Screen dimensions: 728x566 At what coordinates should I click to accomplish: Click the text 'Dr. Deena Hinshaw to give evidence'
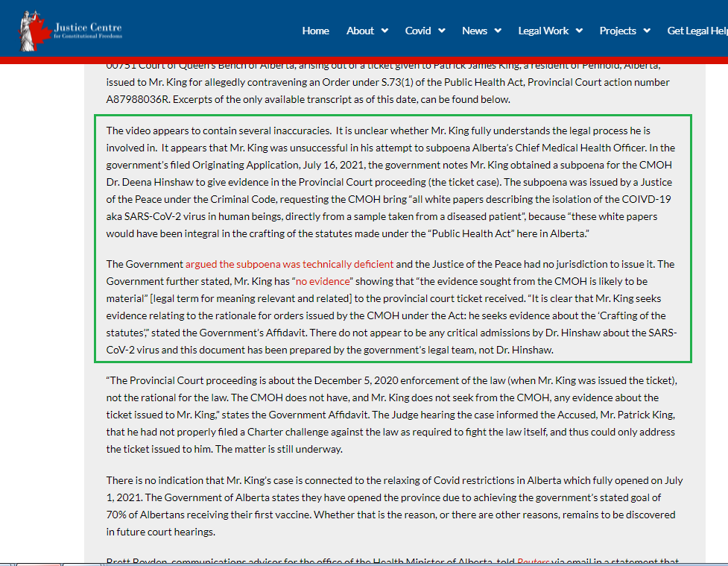[x=186, y=182]
